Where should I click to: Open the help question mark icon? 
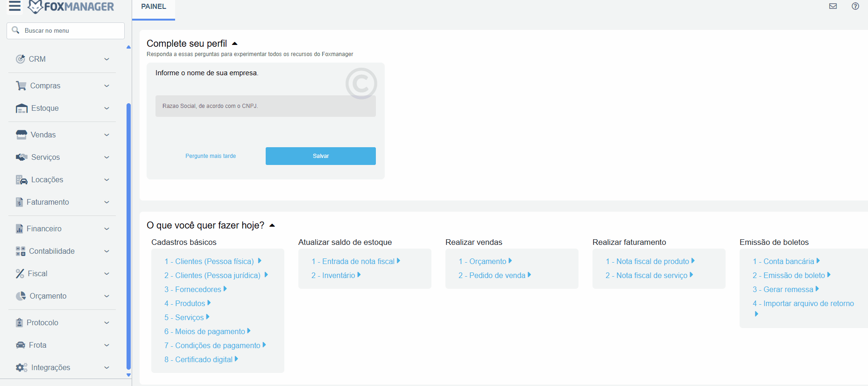coord(855,6)
